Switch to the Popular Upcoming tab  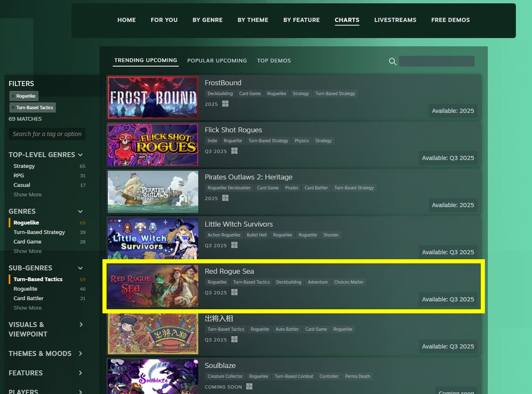(217, 61)
